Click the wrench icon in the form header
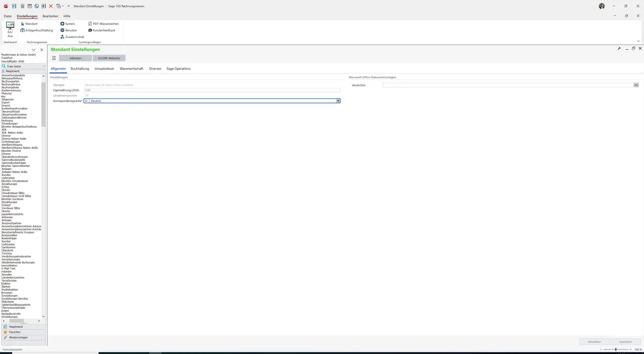The height and width of the screenshot is (354, 644). click(619, 48)
